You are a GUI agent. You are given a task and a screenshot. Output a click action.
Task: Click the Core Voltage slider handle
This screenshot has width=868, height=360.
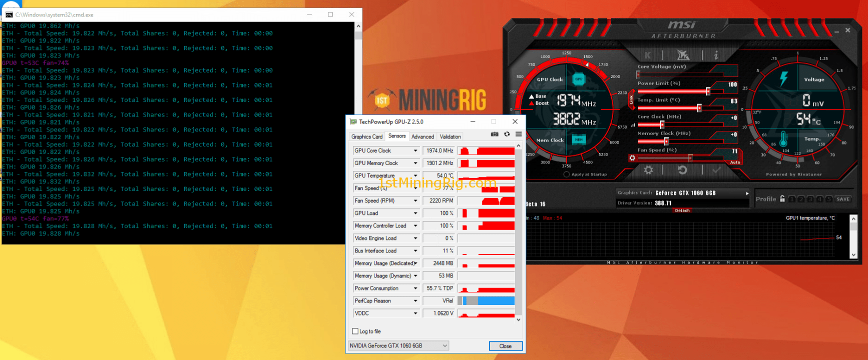(x=638, y=74)
